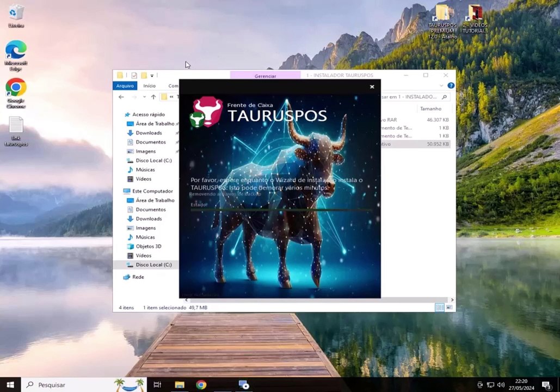Open the Gerenciar tab in File Explorer
560x392 pixels.
pyautogui.click(x=265, y=76)
